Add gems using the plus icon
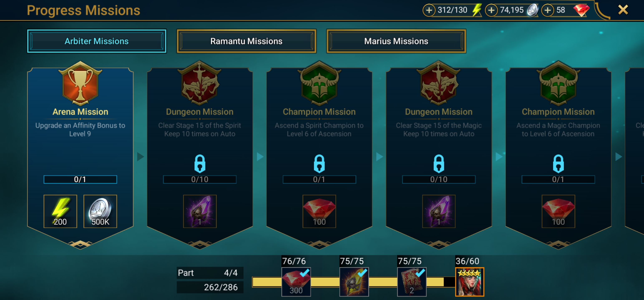Viewport: 644px width, 300px height. (x=548, y=10)
